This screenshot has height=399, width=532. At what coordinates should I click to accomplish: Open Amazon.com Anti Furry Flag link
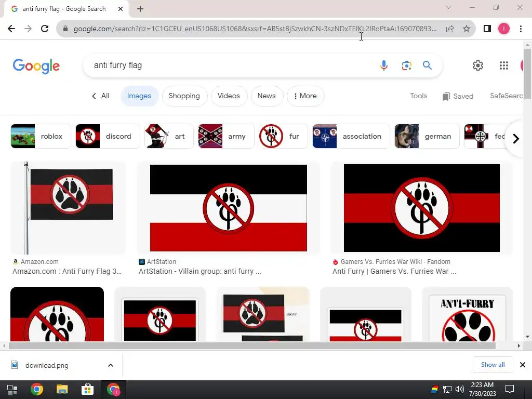coord(67,271)
